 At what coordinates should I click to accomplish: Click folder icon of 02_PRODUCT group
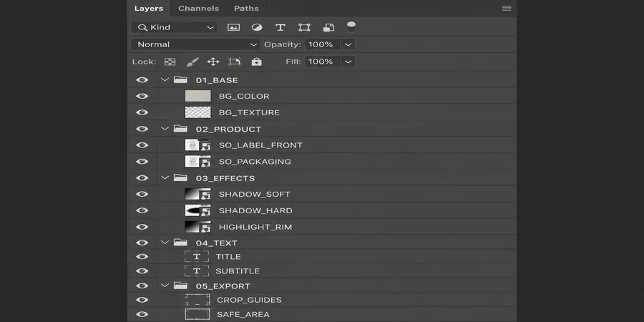pyautogui.click(x=180, y=129)
